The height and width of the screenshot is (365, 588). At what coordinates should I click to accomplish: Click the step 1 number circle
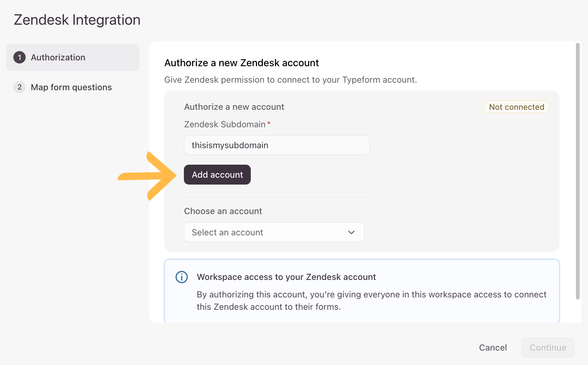[20, 57]
